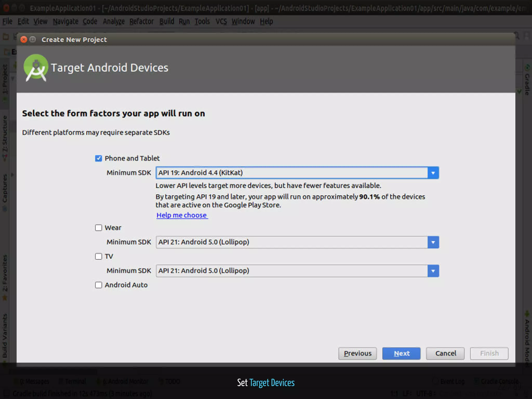
Task: Click the 'Select the form factors your app will run on' heading
Action: point(114,114)
